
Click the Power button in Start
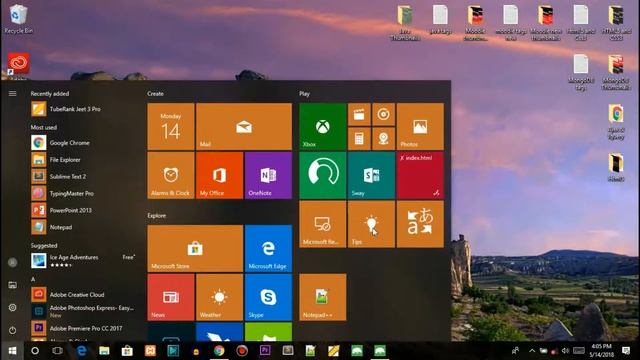click(x=12, y=330)
